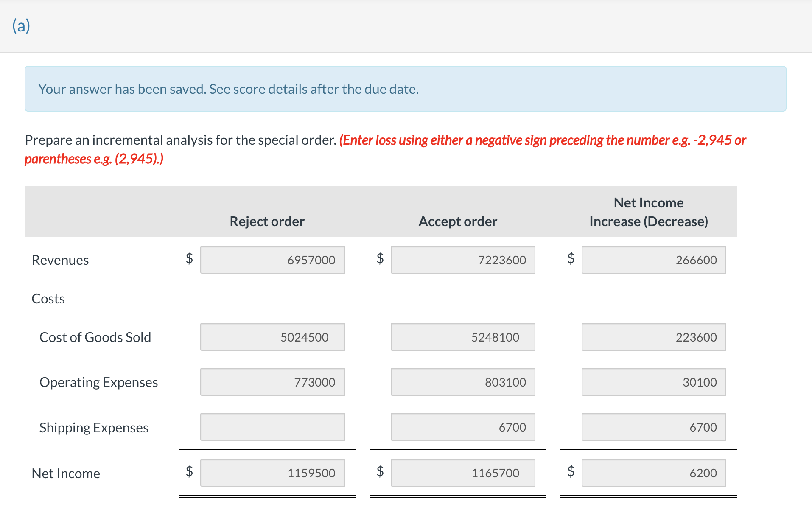Image resolution: width=812 pixels, height=510 pixels.
Task: Click the Revenues Net Income Increase field 266600
Action: [x=654, y=260]
